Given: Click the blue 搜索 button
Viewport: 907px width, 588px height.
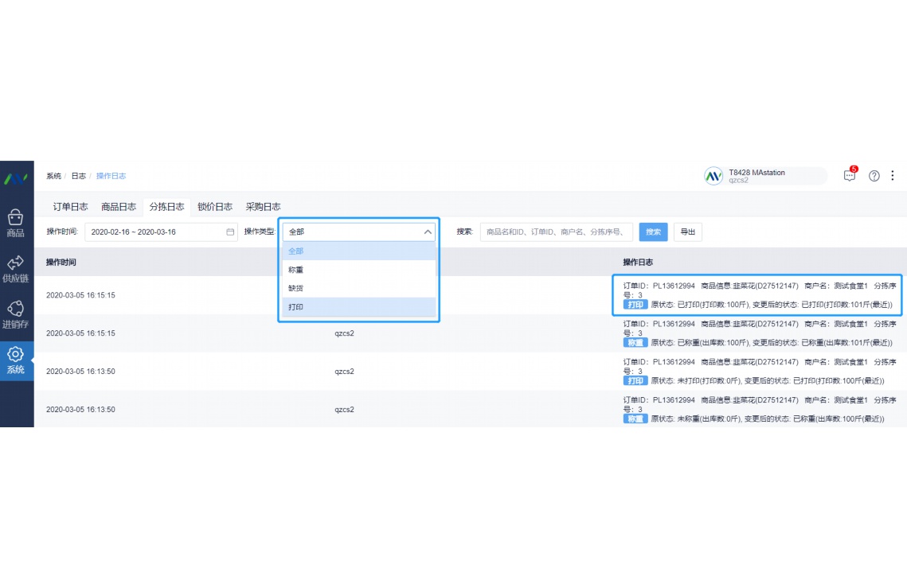Looking at the screenshot, I should tap(653, 232).
